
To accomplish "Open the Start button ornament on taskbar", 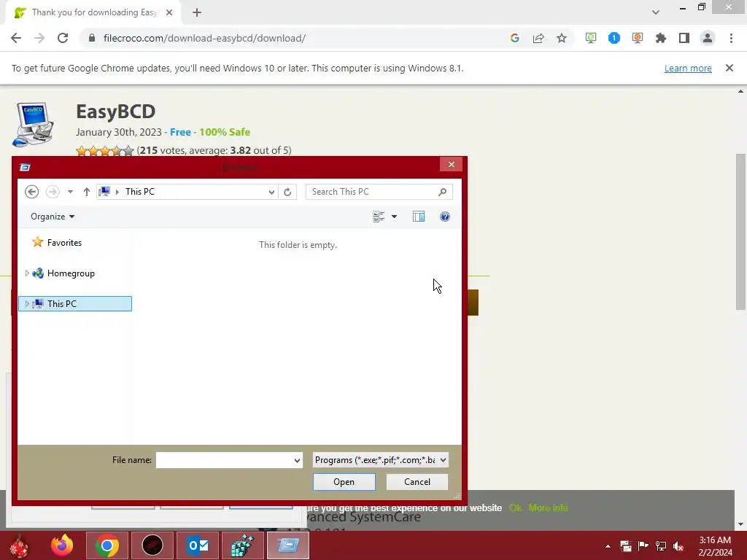I will [19, 545].
